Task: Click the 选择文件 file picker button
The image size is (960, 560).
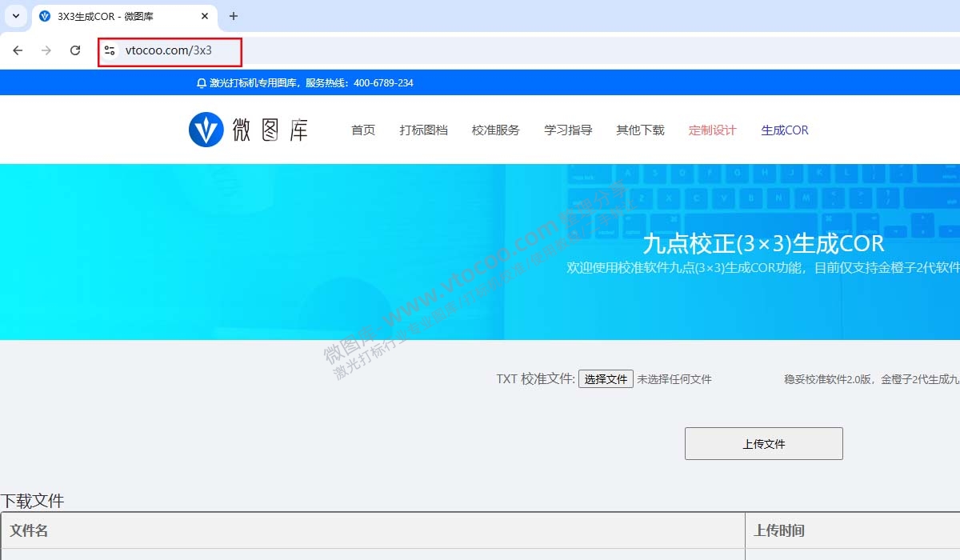Action: [x=606, y=378]
